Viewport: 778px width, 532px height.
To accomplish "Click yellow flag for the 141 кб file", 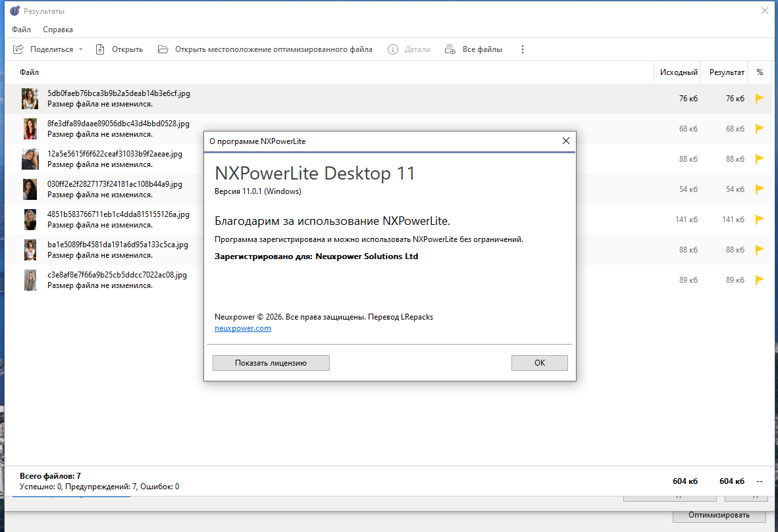I will coord(759,220).
